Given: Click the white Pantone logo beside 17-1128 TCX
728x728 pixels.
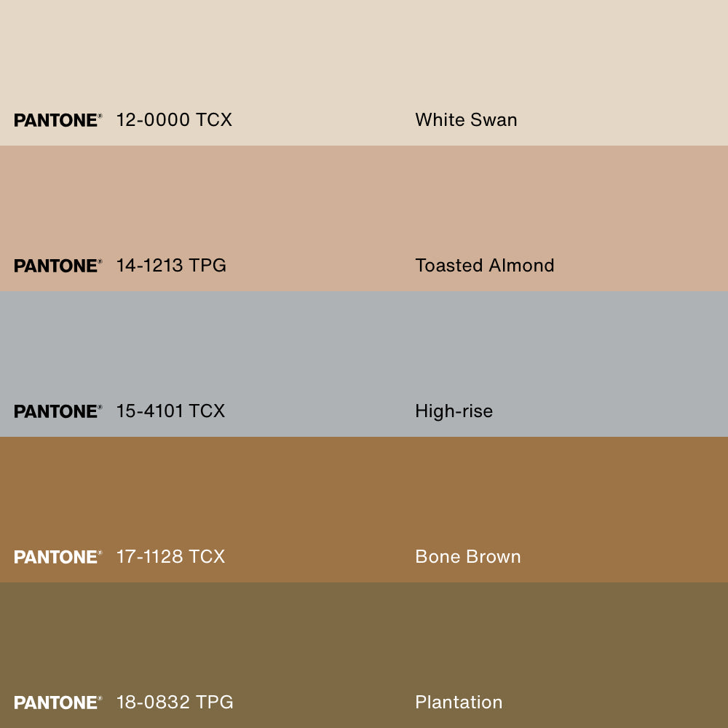Looking at the screenshot, I should click(58, 557).
